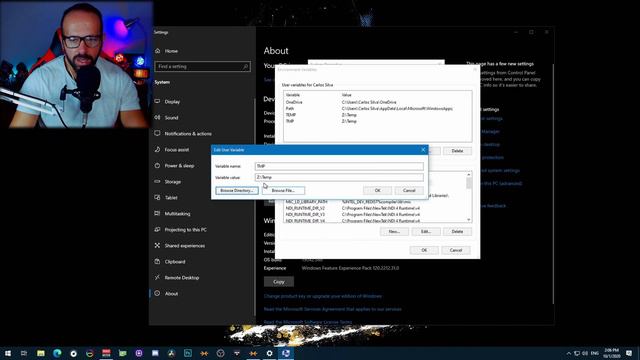Click Edit button under system variables
This screenshot has height=360, width=640.
point(426,231)
